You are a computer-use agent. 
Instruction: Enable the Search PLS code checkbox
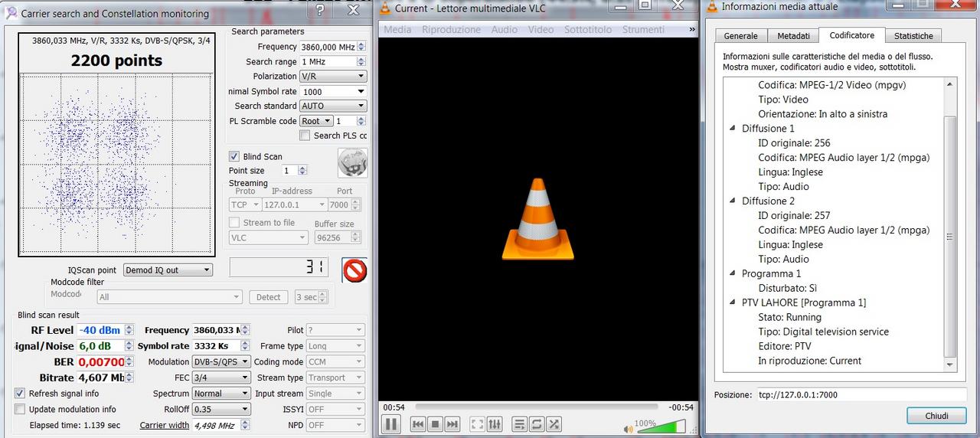tap(305, 136)
